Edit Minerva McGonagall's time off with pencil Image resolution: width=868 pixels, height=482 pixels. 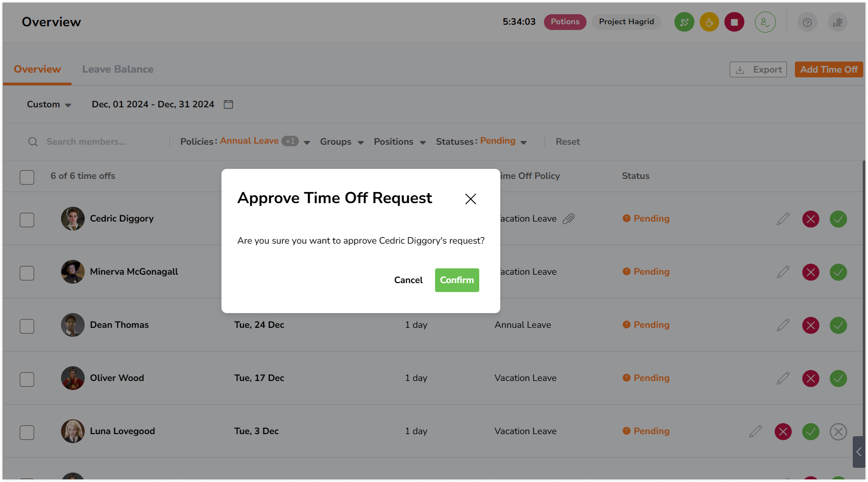pos(783,272)
